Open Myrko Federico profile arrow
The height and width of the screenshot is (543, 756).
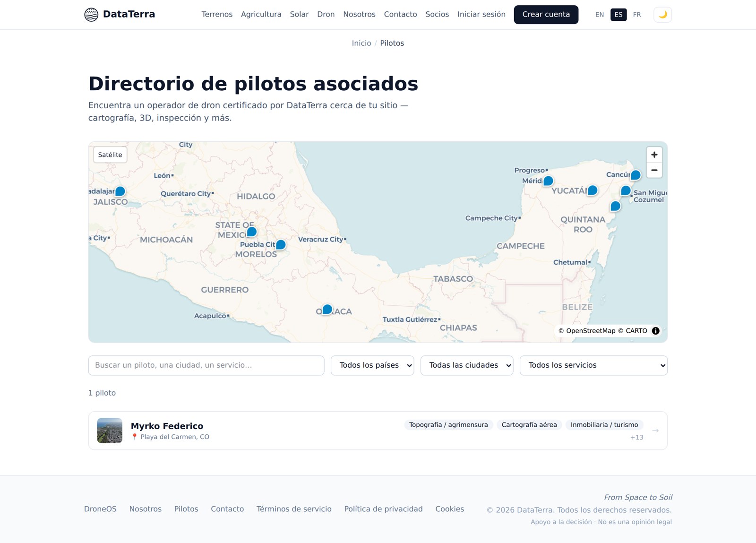tap(655, 431)
